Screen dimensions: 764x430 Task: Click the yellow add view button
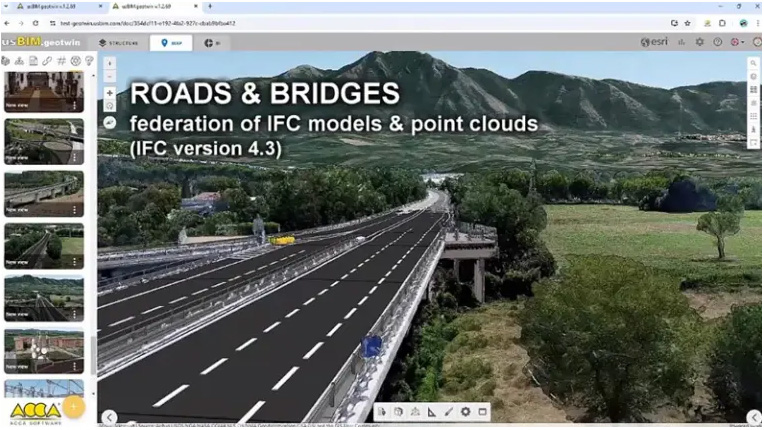[73, 407]
